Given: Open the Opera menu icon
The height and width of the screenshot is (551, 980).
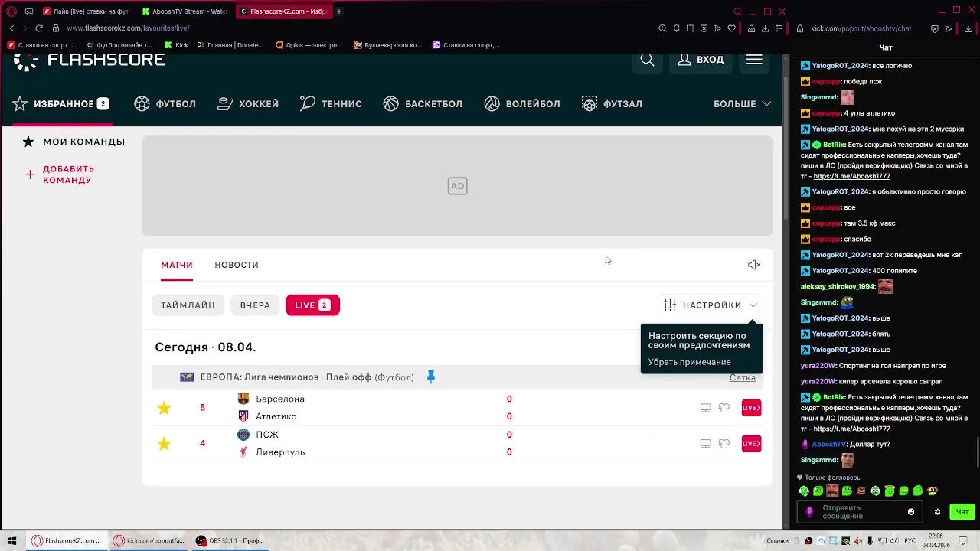Looking at the screenshot, I should 11,11.
